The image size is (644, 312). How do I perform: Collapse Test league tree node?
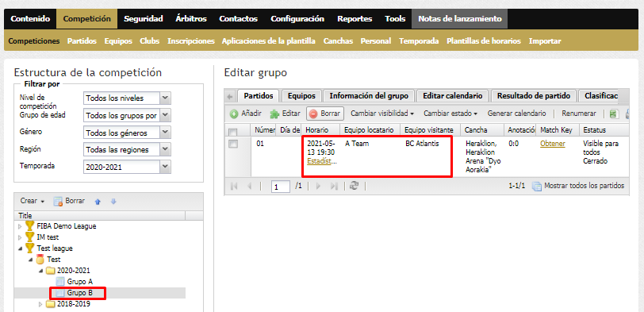tap(20, 248)
